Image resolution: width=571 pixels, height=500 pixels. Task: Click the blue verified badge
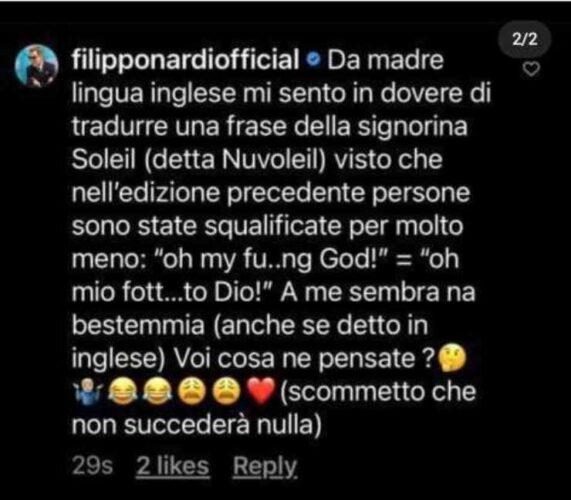tap(313, 59)
